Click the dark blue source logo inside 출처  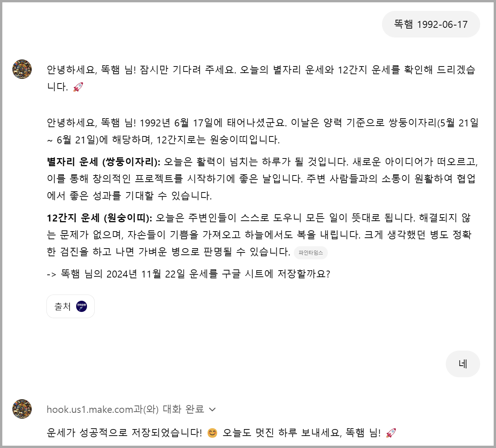coord(82,307)
